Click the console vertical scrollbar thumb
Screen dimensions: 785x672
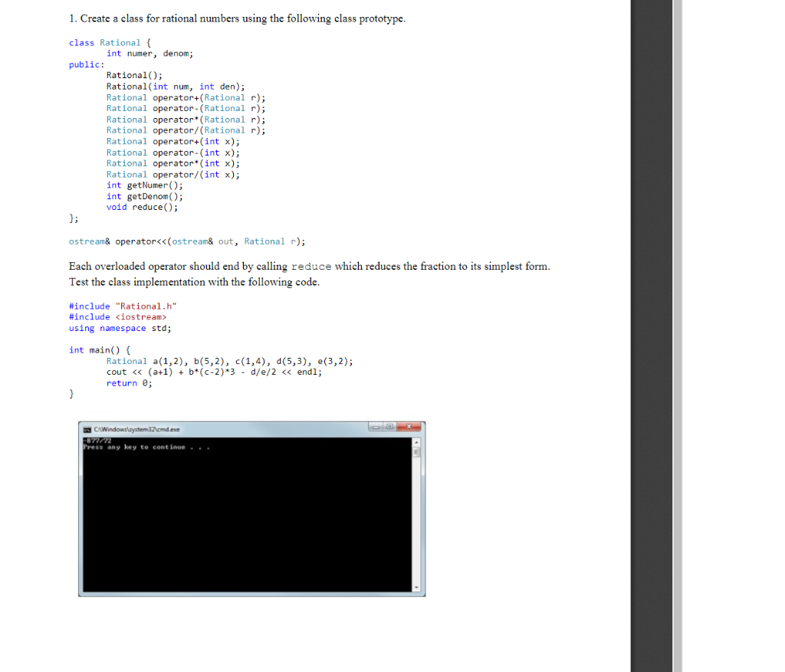tap(416, 452)
